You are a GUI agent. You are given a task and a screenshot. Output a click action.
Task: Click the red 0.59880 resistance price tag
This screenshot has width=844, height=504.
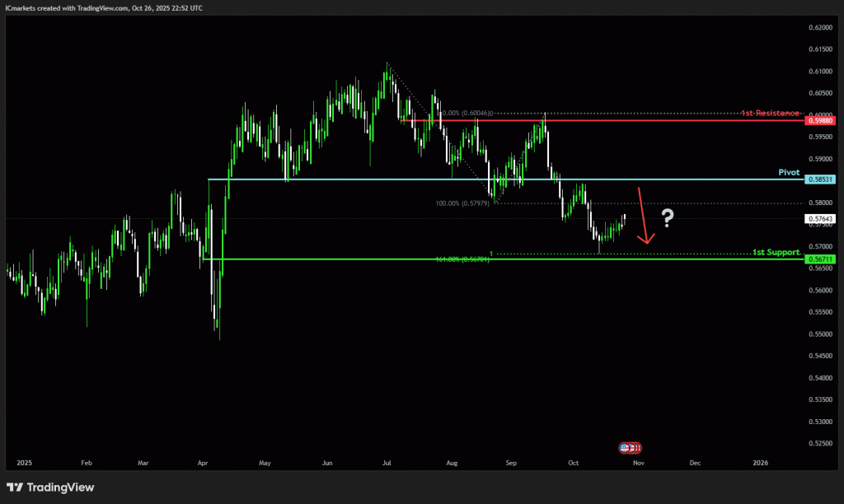tap(820, 120)
